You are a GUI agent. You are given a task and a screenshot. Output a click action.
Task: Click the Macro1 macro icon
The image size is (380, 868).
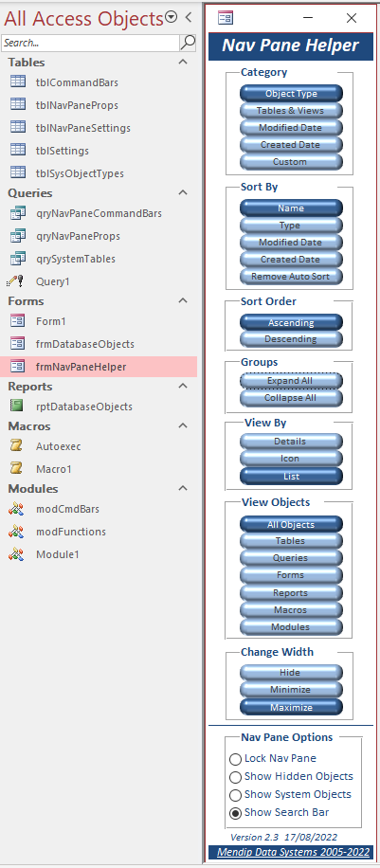tap(17, 469)
